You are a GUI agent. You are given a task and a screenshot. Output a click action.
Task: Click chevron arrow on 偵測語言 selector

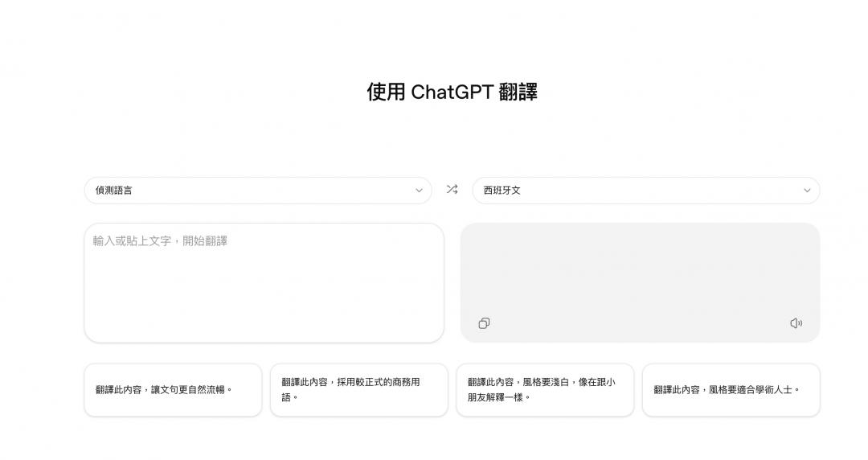click(x=418, y=191)
